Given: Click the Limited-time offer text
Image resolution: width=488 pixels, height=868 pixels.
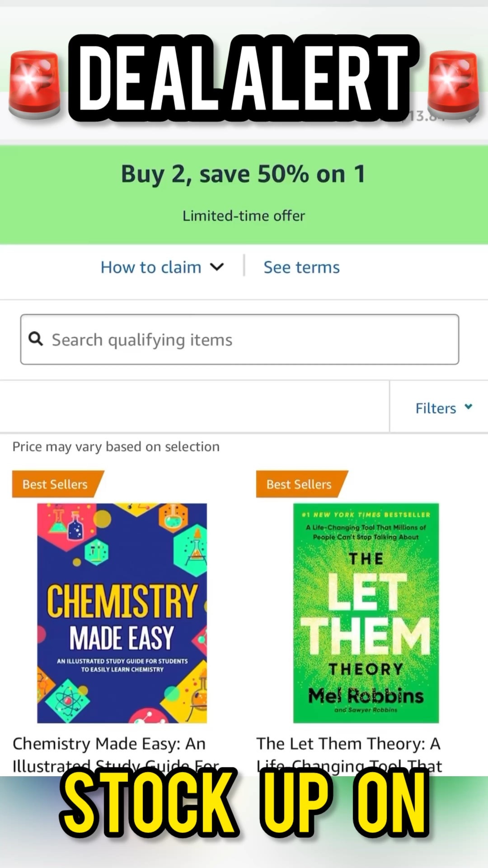Looking at the screenshot, I should [244, 216].
